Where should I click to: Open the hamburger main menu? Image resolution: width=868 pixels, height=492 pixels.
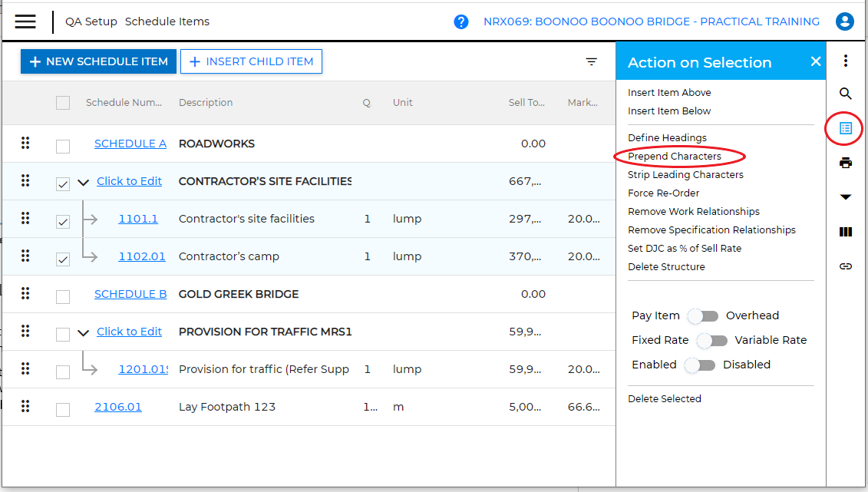coord(25,21)
